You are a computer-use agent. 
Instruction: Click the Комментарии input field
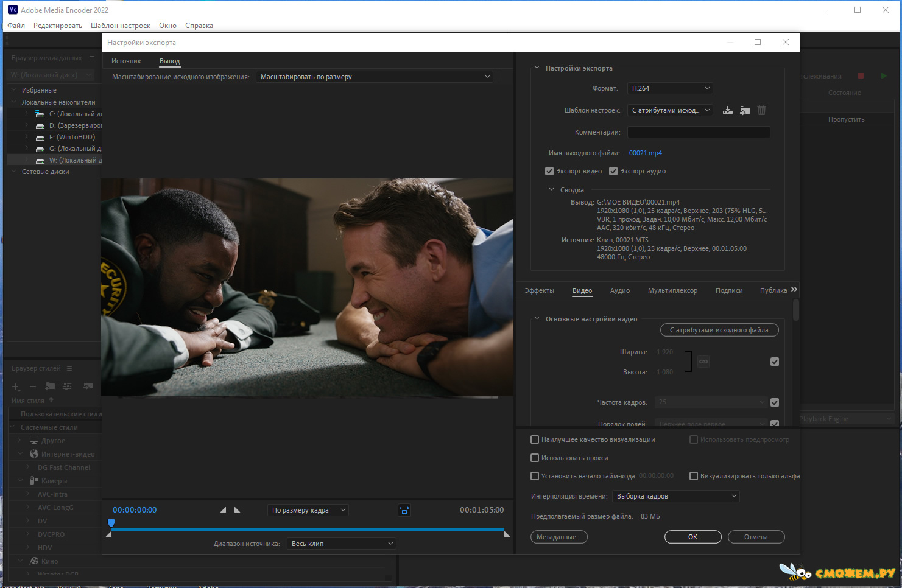point(699,132)
